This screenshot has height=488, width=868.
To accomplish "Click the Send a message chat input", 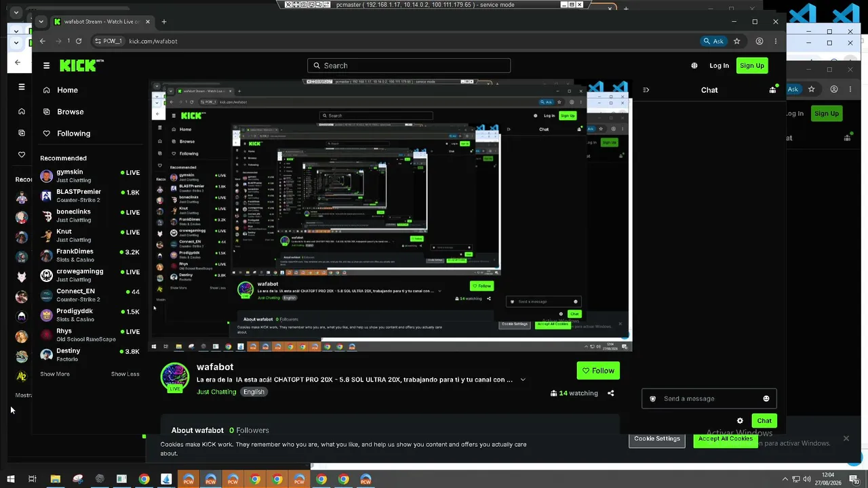I will click(709, 399).
